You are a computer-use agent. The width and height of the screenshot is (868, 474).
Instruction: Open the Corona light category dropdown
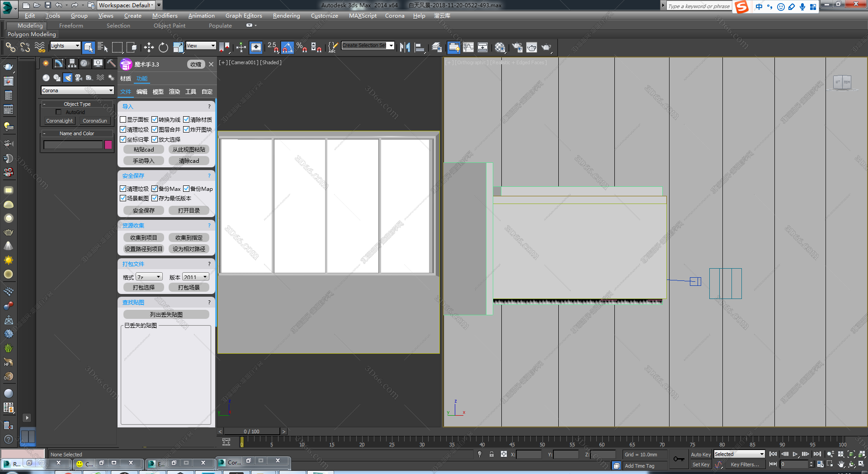(78, 90)
